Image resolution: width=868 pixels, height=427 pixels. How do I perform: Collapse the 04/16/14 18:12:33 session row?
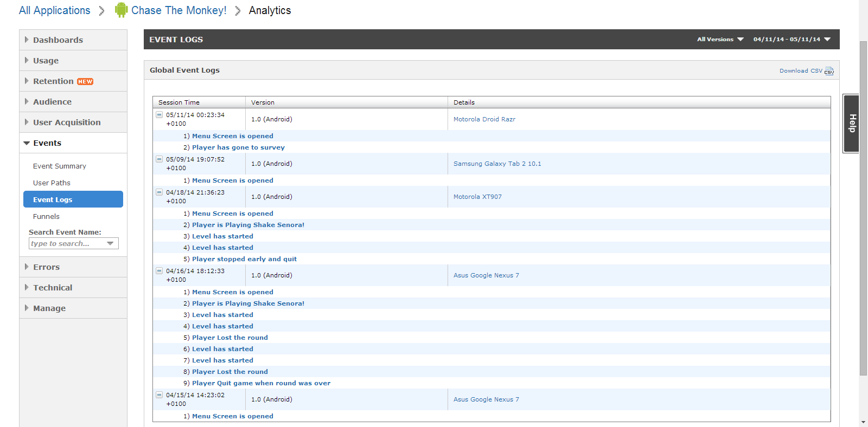click(x=159, y=271)
